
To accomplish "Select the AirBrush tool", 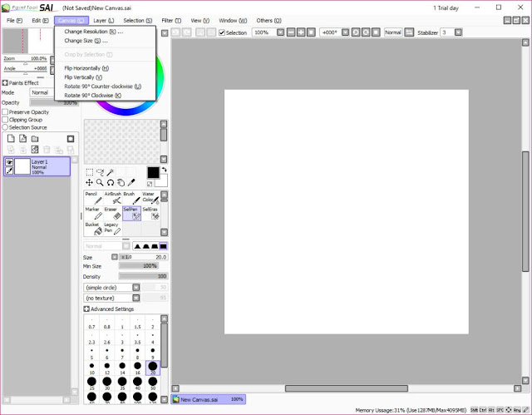I will [113, 197].
